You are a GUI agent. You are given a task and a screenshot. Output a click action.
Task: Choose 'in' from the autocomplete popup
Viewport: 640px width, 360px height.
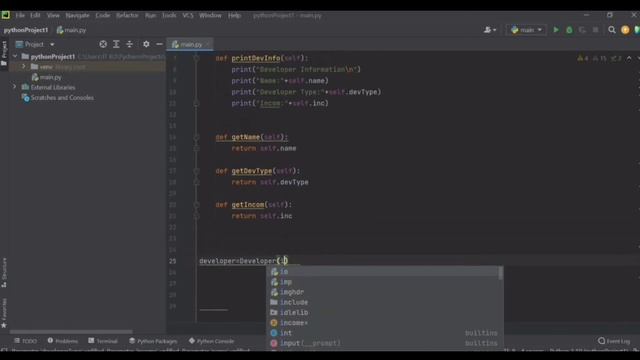[x=383, y=272]
